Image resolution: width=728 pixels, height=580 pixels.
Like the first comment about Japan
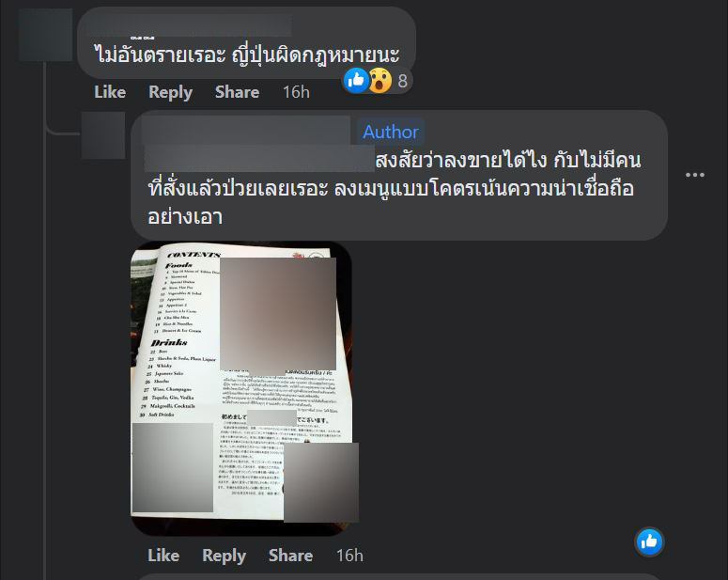click(x=110, y=92)
